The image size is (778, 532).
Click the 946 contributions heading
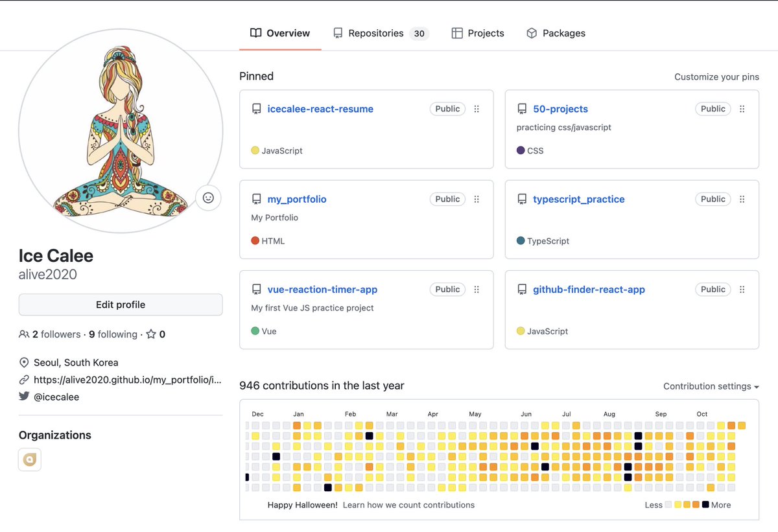tap(322, 386)
